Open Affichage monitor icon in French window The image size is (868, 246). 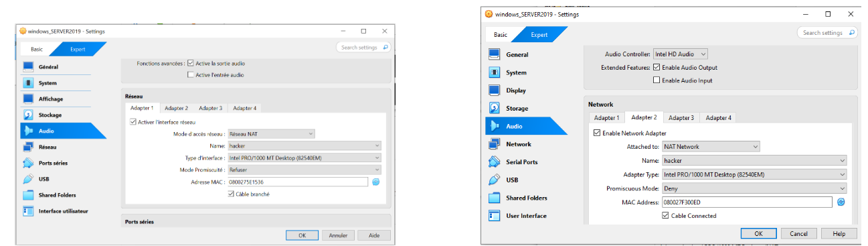click(x=28, y=99)
